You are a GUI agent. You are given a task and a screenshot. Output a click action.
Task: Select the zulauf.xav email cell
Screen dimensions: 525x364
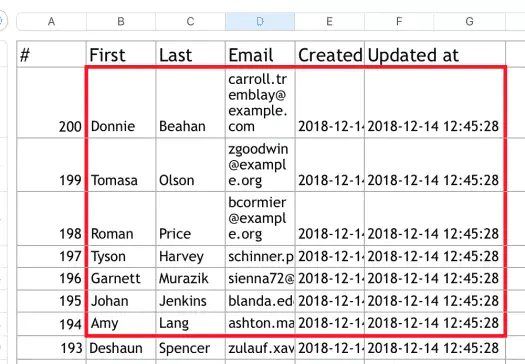(260, 348)
